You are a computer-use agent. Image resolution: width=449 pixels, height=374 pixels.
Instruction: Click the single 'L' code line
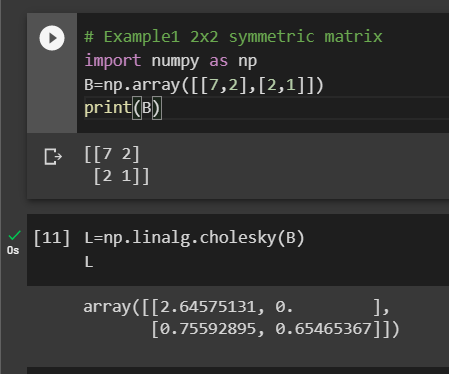pos(89,262)
